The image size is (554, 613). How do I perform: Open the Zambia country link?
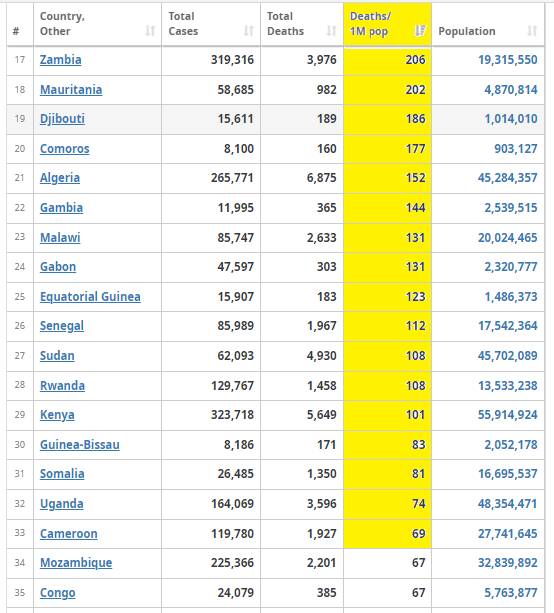point(61,60)
